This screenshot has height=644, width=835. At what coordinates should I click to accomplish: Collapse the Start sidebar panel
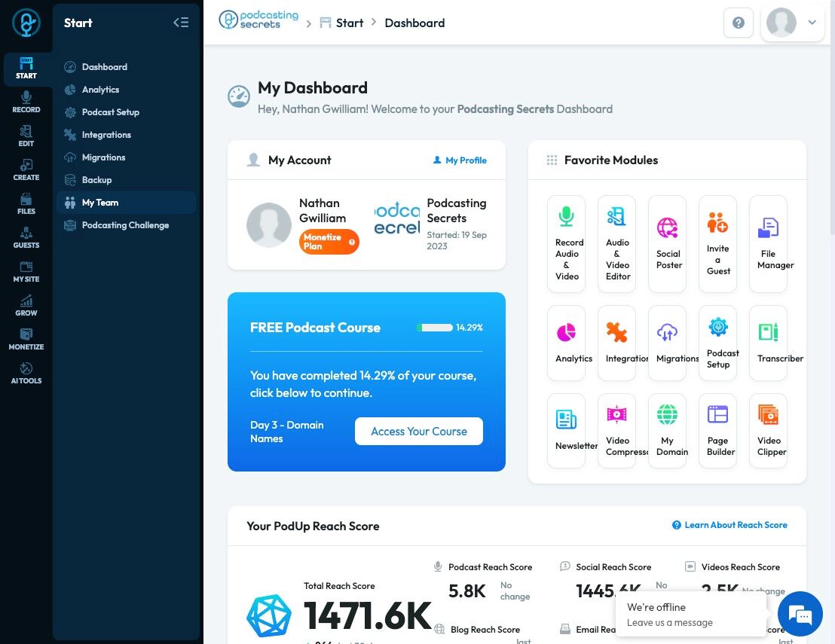click(181, 23)
